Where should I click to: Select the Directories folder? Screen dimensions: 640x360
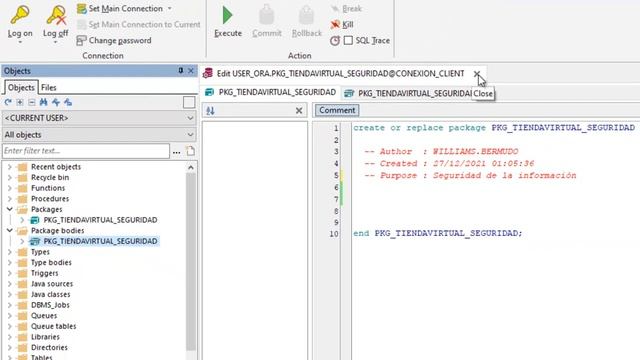(x=49, y=347)
